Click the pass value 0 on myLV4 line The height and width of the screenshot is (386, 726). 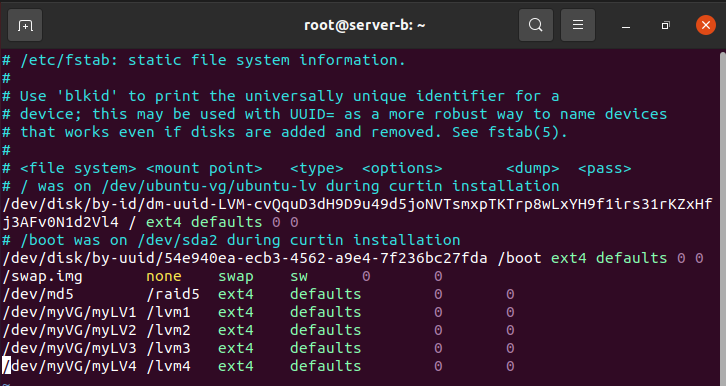[x=510, y=366]
